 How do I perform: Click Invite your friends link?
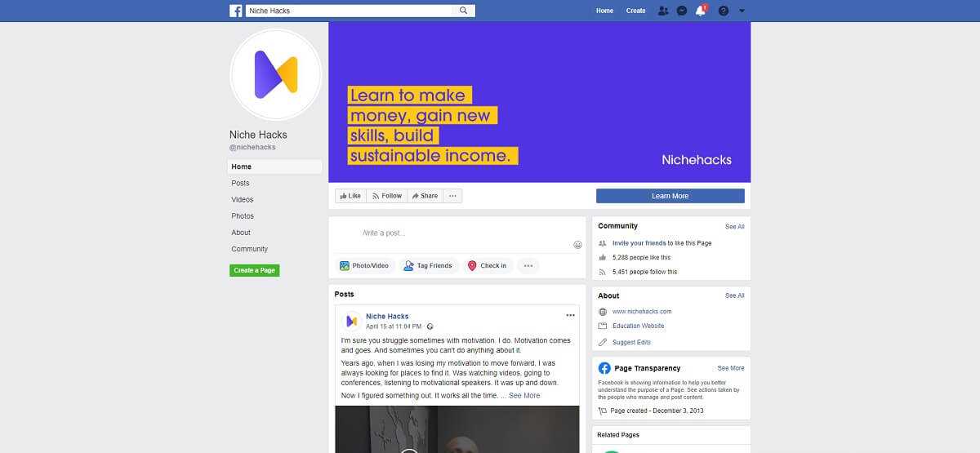tap(639, 243)
